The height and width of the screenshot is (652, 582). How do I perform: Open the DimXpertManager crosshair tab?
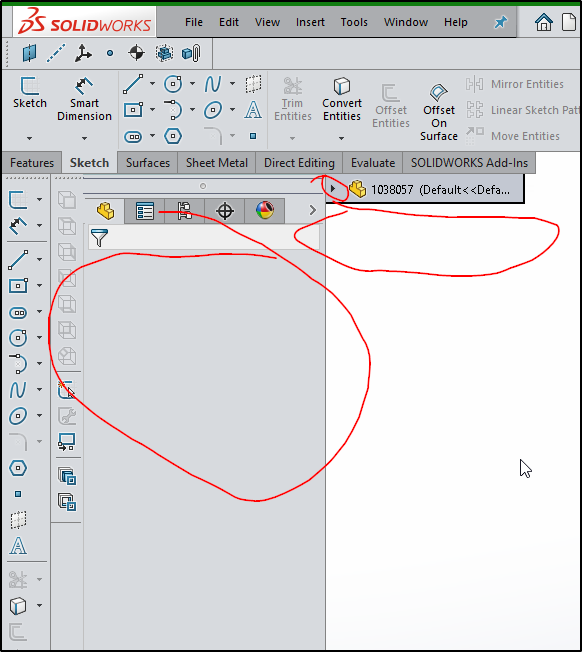pos(225,211)
